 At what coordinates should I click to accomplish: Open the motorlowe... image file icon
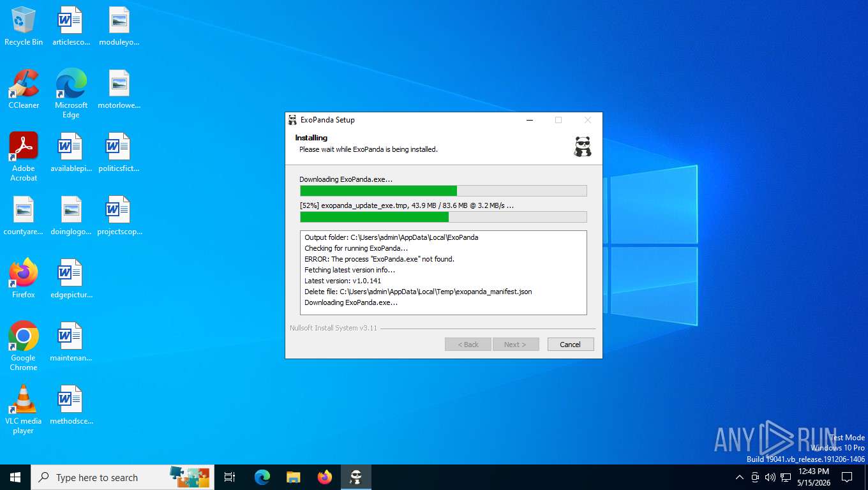[119, 90]
